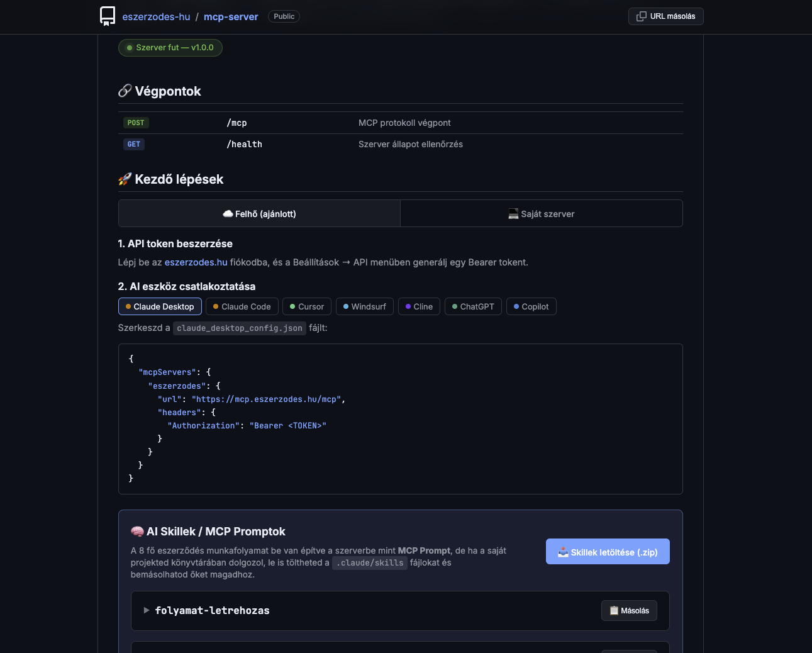This screenshot has width=812, height=653.
Task: Select the Copilot connector pill
Action: pos(531,306)
